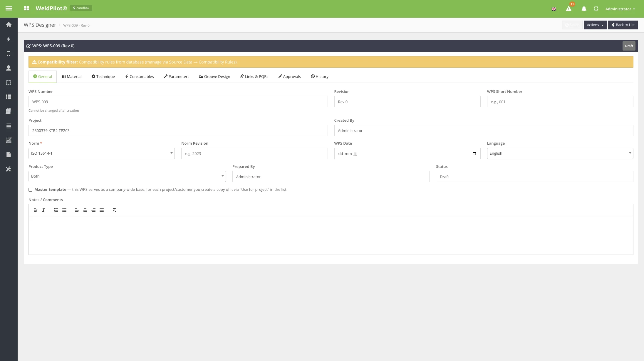
Task: Open the WPS Date calendar picker icon
Action: click(x=474, y=154)
